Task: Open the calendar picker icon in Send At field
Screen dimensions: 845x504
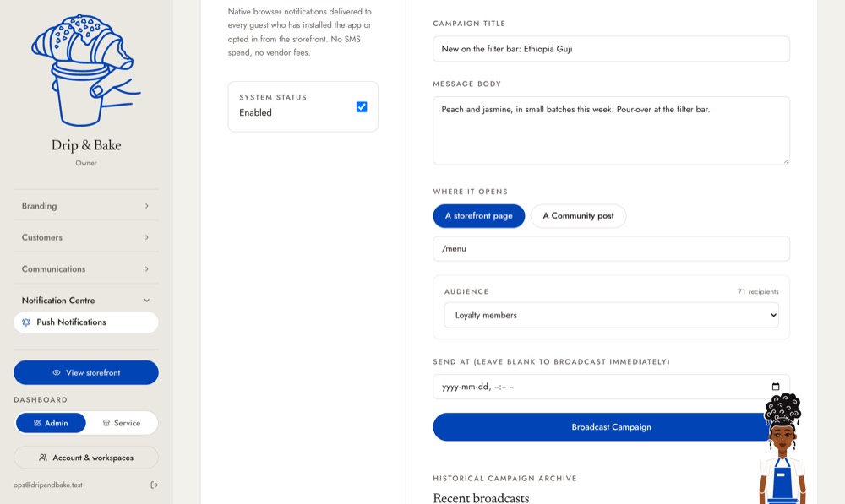Action: 776,387
